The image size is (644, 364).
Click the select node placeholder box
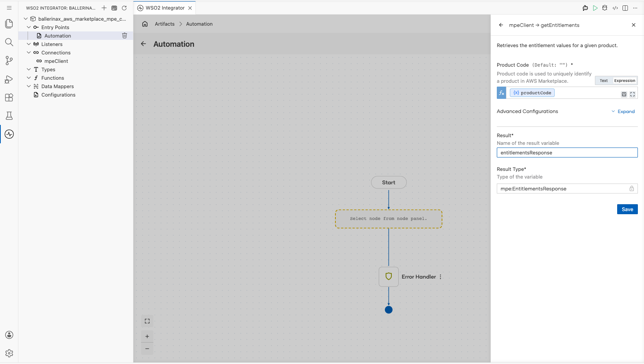pos(389,219)
